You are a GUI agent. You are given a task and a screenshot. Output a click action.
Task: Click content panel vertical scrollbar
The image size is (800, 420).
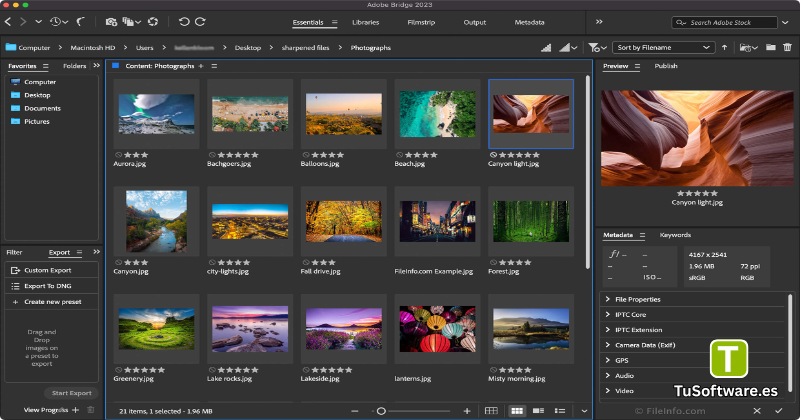[x=588, y=172]
